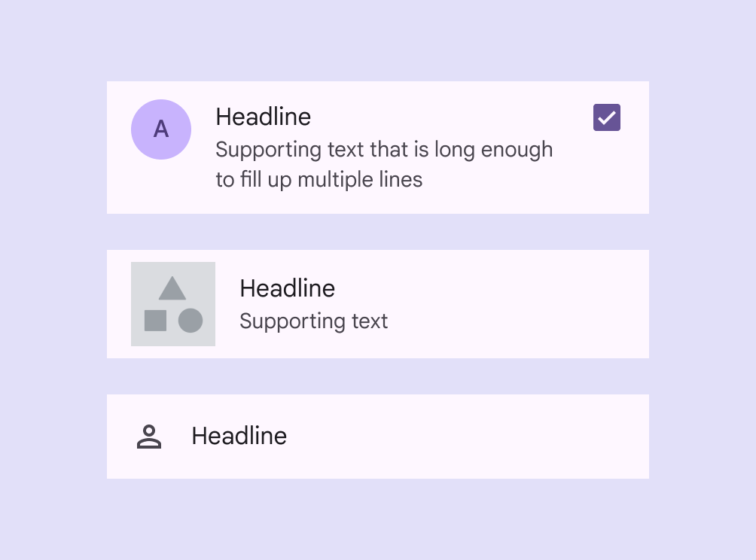Click the gray square shape in the thumbnail
Screen dimensions: 756x560
(x=155, y=321)
